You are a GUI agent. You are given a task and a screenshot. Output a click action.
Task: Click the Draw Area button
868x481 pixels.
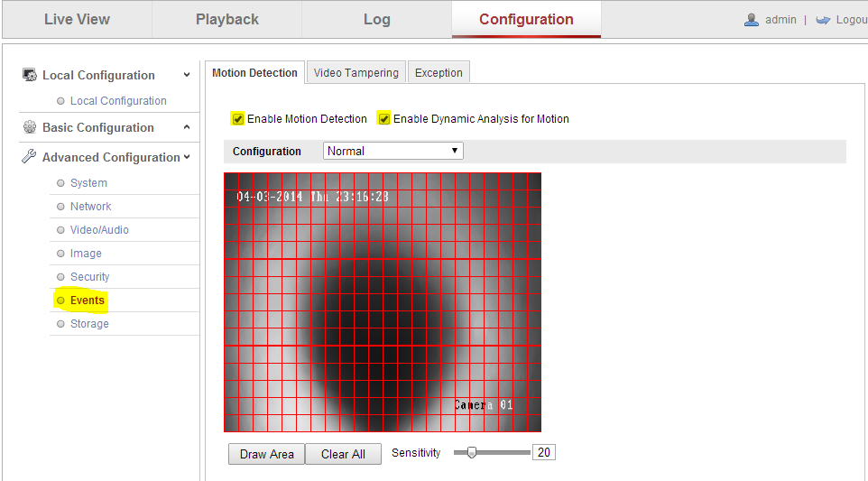pos(266,454)
